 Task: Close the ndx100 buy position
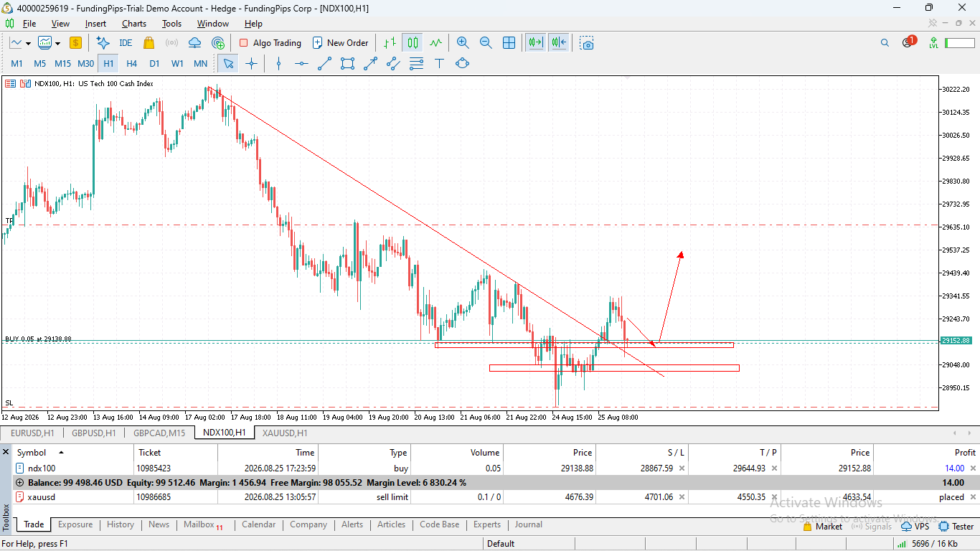(972, 468)
